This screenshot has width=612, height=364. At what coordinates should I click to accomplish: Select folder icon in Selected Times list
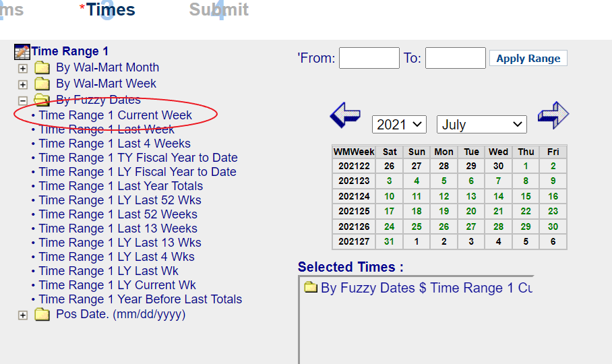311,286
